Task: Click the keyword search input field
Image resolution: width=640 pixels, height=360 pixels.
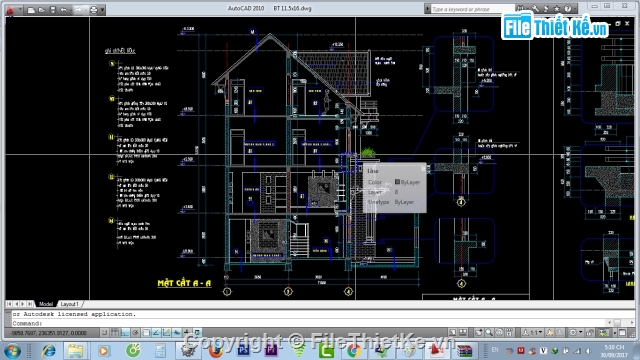Action: [472, 9]
